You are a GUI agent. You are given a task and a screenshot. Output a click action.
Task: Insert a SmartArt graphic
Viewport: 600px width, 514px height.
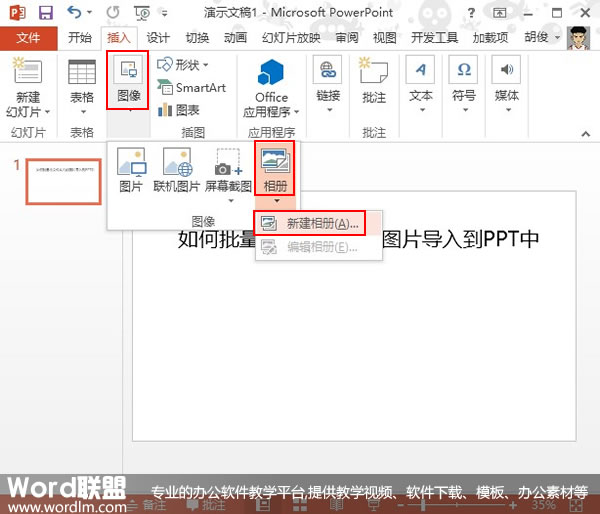tap(192, 88)
